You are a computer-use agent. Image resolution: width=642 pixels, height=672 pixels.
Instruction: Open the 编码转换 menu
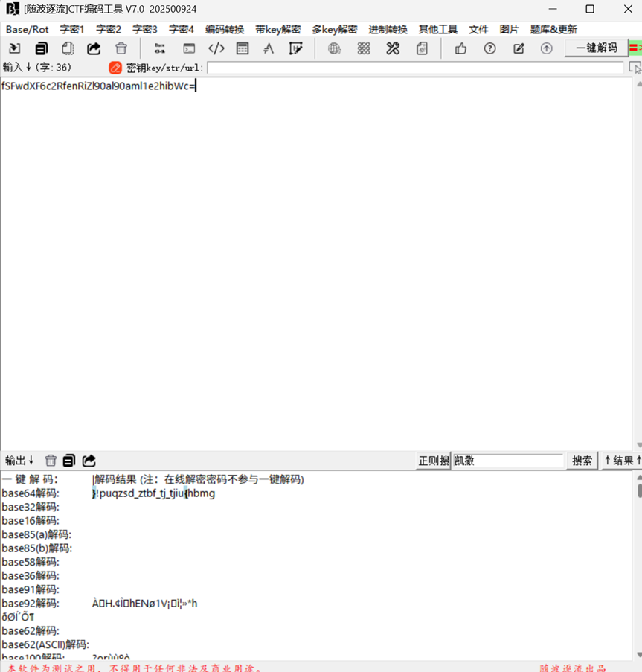(x=225, y=30)
